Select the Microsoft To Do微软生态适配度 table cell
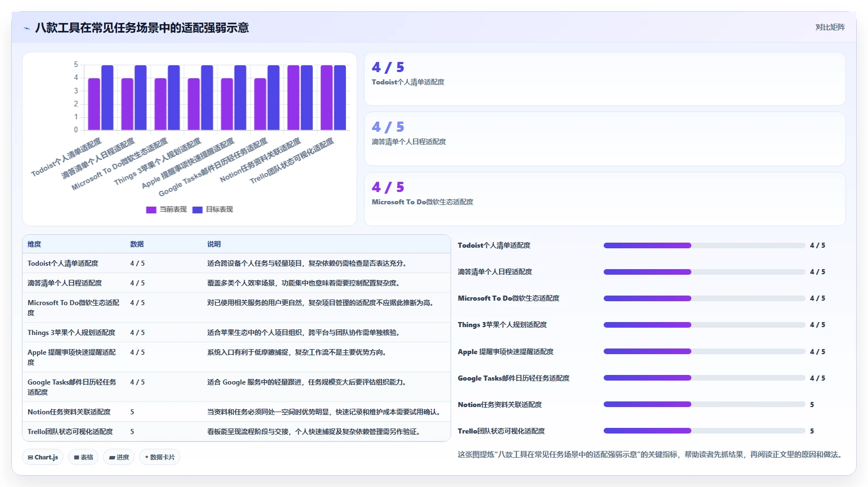Viewport: 868px width, 487px height. pos(74,308)
